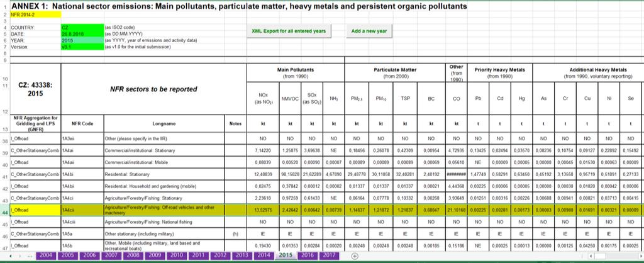Select row header 38

[x=4, y=138]
